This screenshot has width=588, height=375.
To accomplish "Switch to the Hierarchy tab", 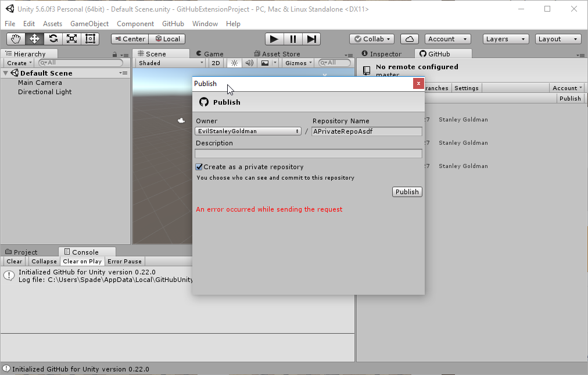I will pos(29,53).
